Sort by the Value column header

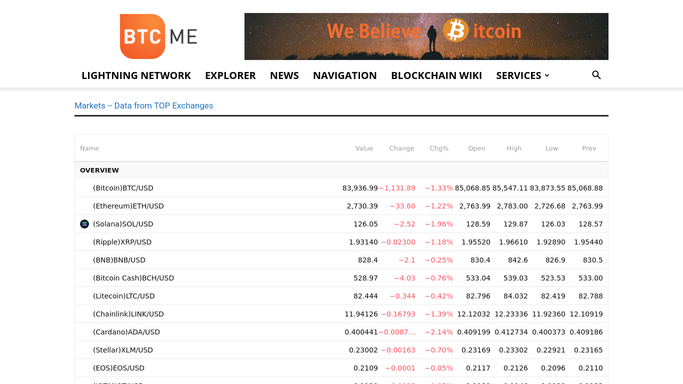[364, 148]
